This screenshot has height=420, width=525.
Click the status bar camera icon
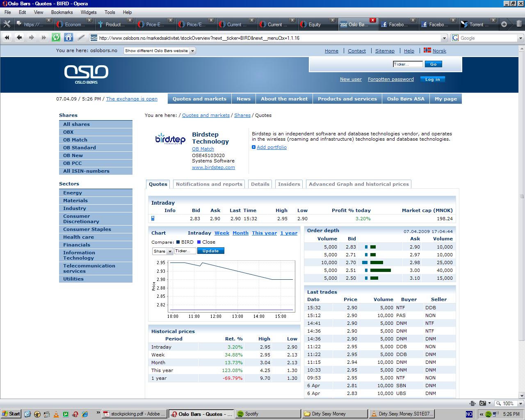[483, 403]
